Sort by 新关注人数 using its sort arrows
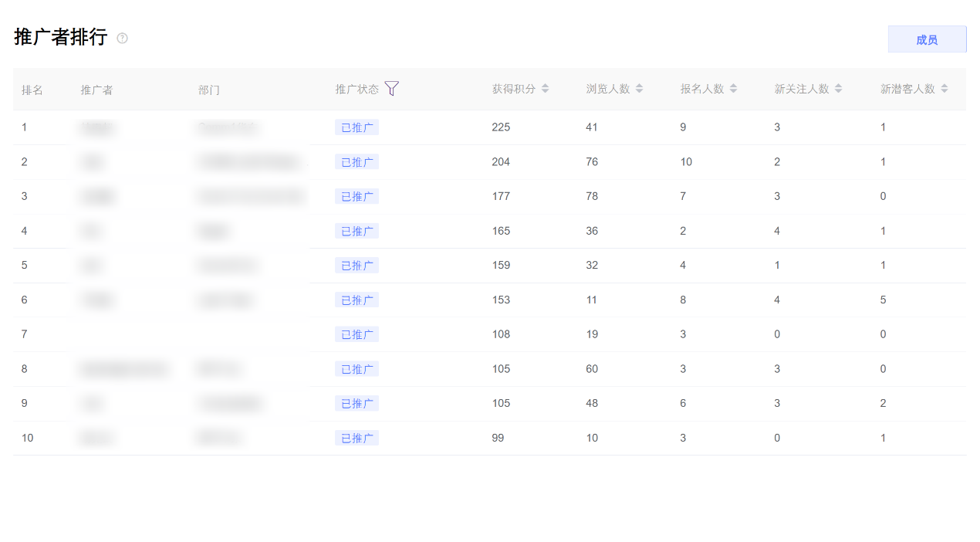 coord(838,89)
